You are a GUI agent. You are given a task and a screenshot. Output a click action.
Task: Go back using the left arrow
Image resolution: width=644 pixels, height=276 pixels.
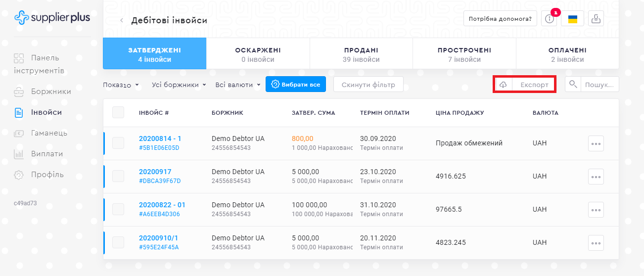pos(122,20)
